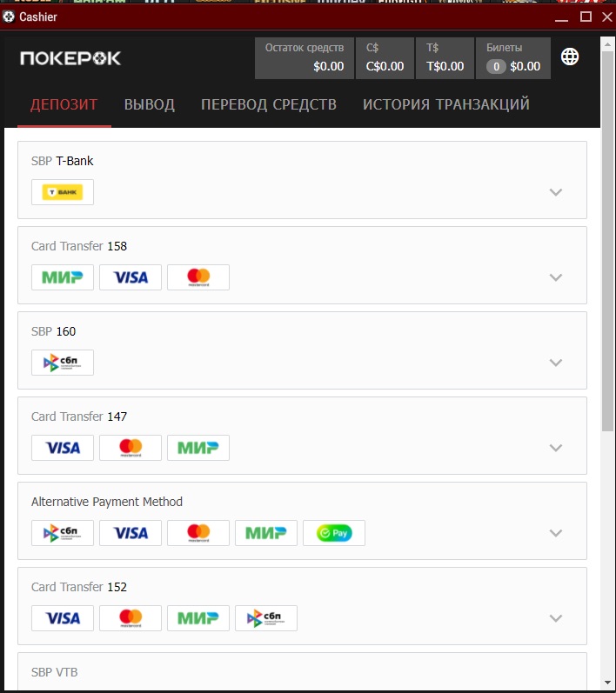This screenshot has height=693, width=616.
Task: Choose MIR card in Card Transfer 158
Action: coord(63,277)
